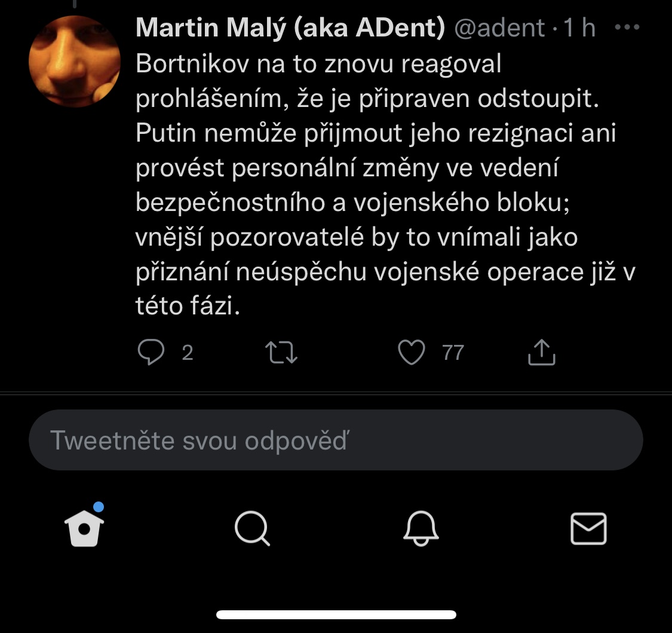This screenshot has height=633, width=672.
Task: Click the @adent handle
Action: click(499, 28)
